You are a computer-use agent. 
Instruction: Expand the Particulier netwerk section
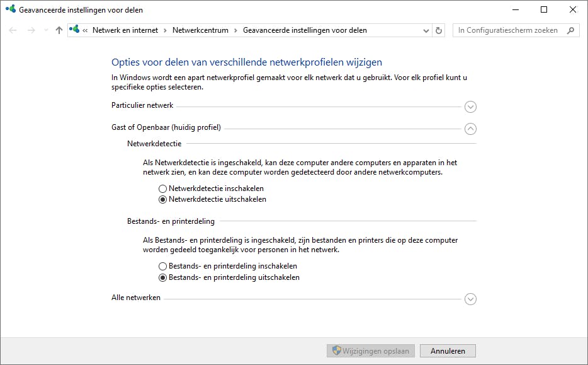pyautogui.click(x=470, y=107)
